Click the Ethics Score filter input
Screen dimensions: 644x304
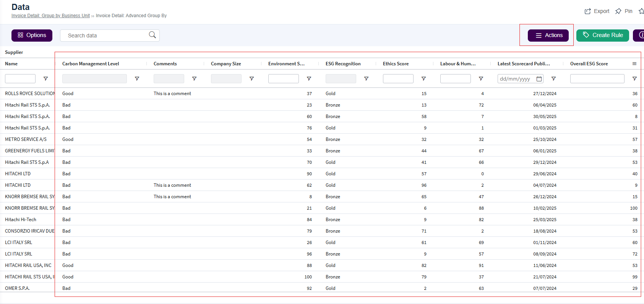pos(398,79)
